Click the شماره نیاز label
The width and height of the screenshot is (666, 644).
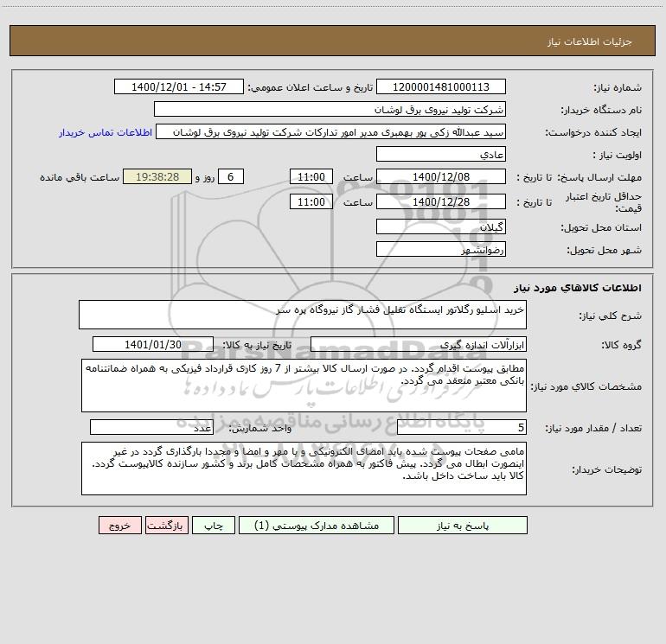618,87
